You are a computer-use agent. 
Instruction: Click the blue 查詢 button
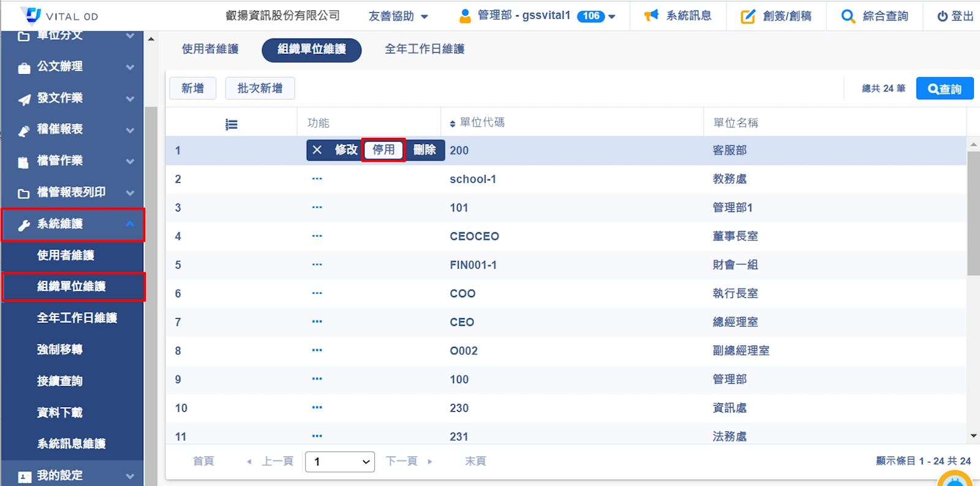(944, 89)
